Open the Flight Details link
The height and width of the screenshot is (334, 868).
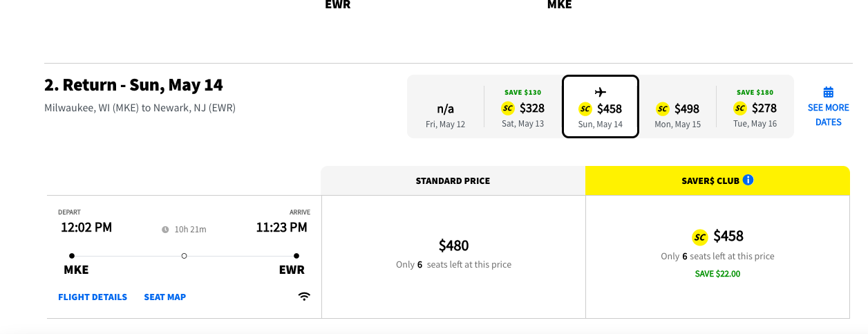click(93, 297)
